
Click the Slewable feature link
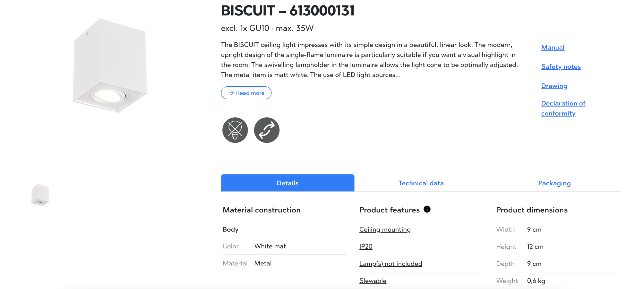click(x=373, y=280)
